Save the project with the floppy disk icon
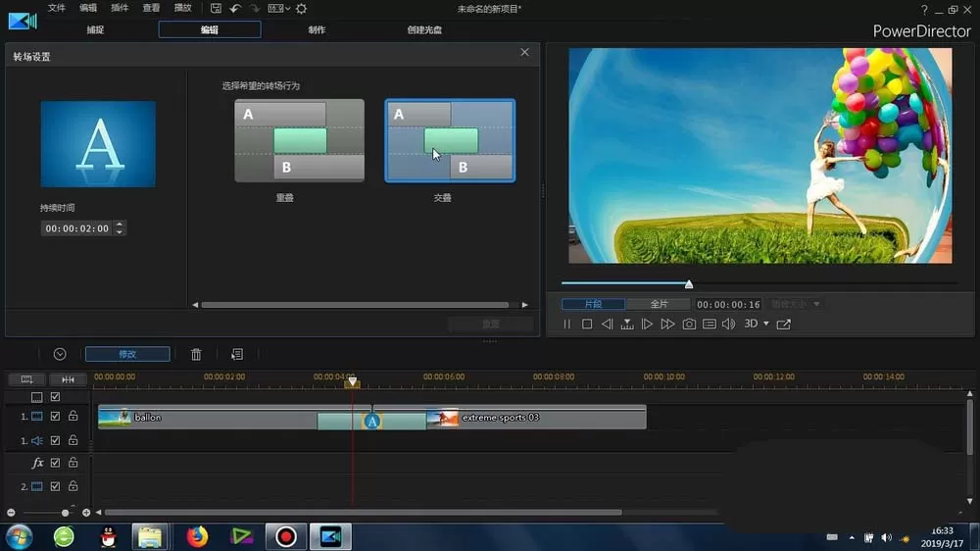 coord(216,9)
